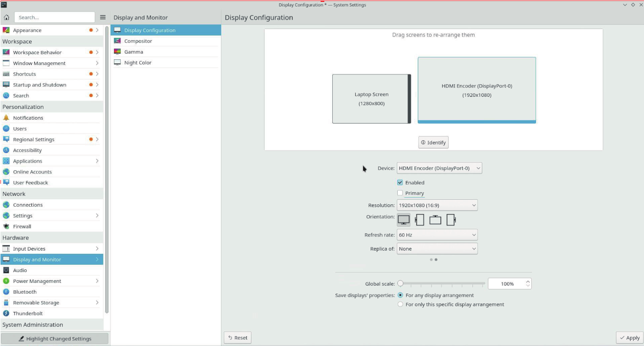Uncheck the Enabled checkbox
The width and height of the screenshot is (644, 346).
pyautogui.click(x=400, y=183)
